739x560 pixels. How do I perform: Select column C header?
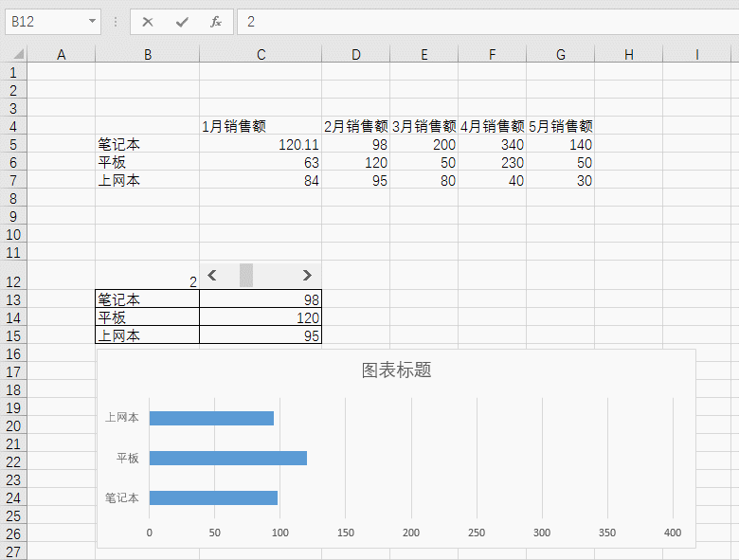point(261,55)
